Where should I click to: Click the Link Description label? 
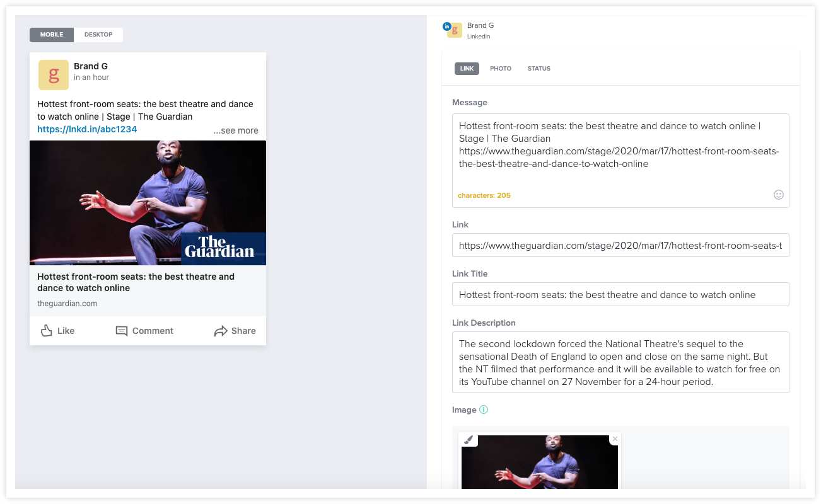(x=484, y=323)
